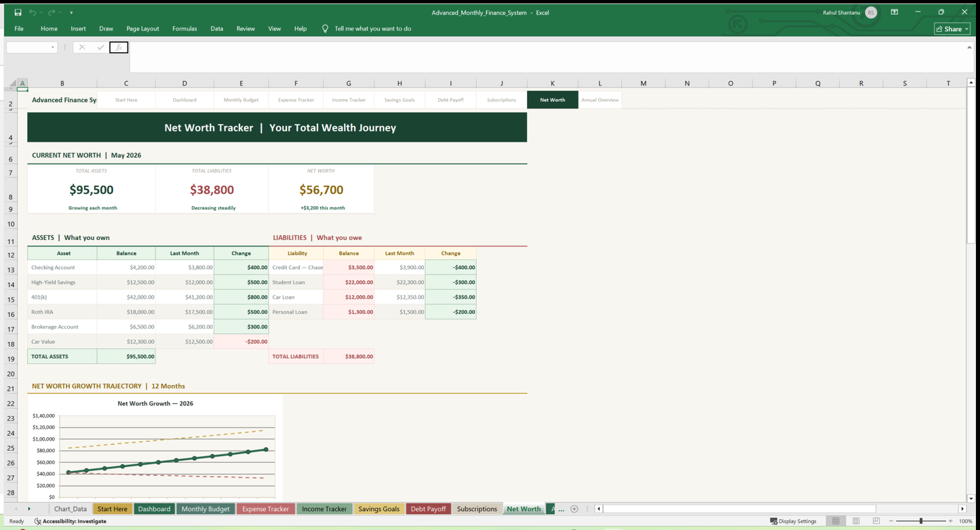Screen dimensions: 980x530
Task: Open the Help ribbon tab
Action: pos(300,28)
